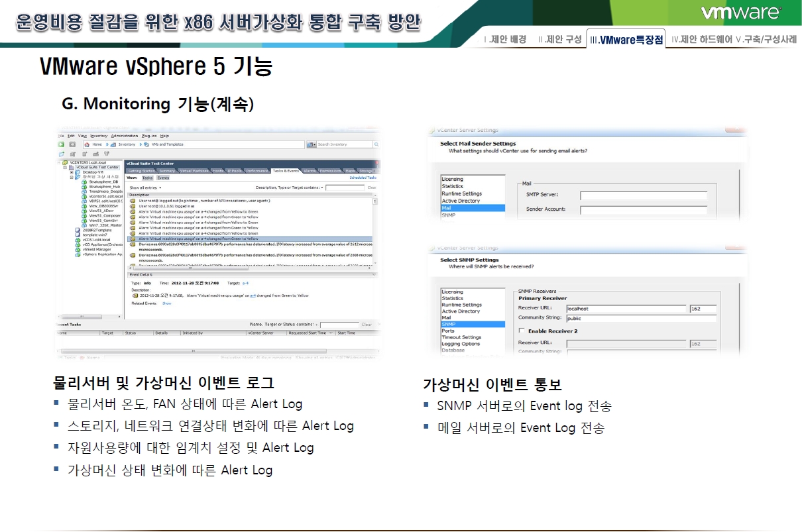
Task: Collapse the VCENTER51.cdit.local tree node
Action: click(60, 162)
